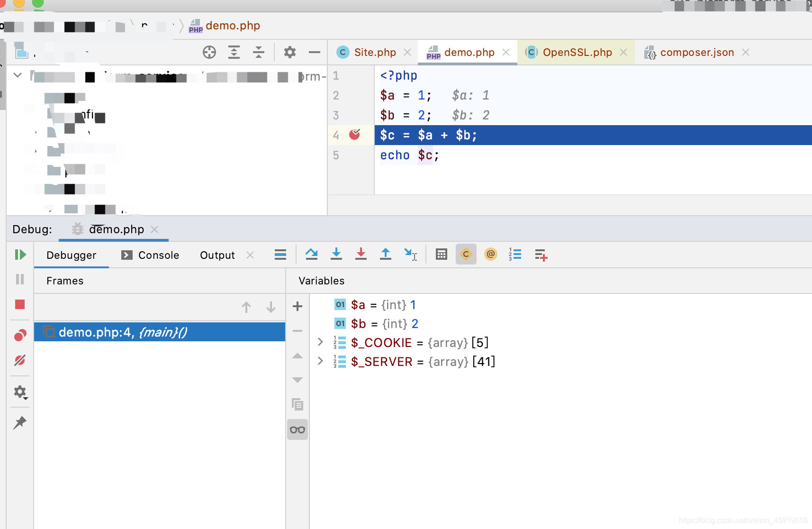Select opened file using the crosshair icon
The height and width of the screenshot is (529, 812).
click(x=209, y=52)
